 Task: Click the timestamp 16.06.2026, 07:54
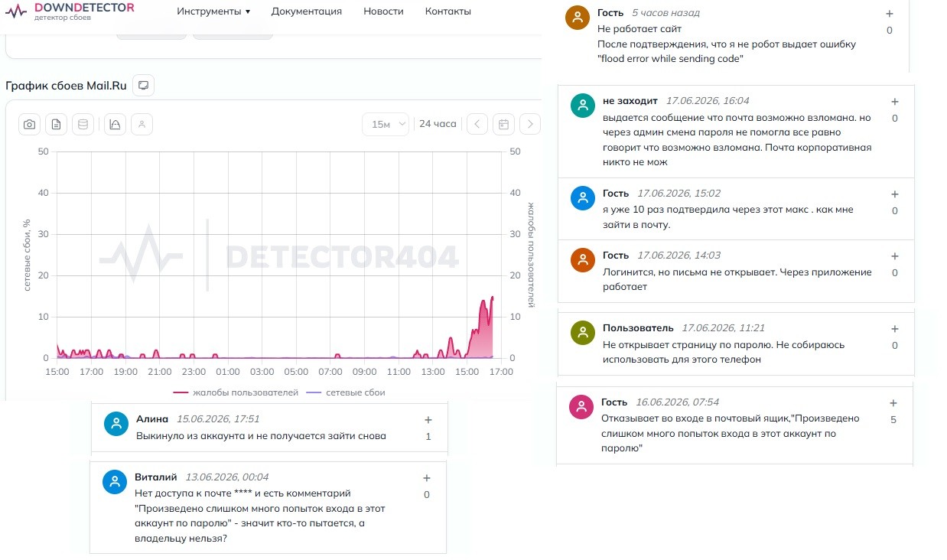[x=678, y=402]
